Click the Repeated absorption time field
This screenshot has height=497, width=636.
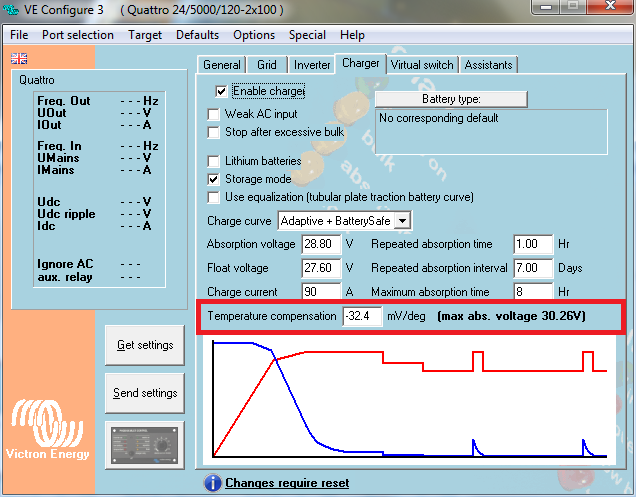coord(533,244)
